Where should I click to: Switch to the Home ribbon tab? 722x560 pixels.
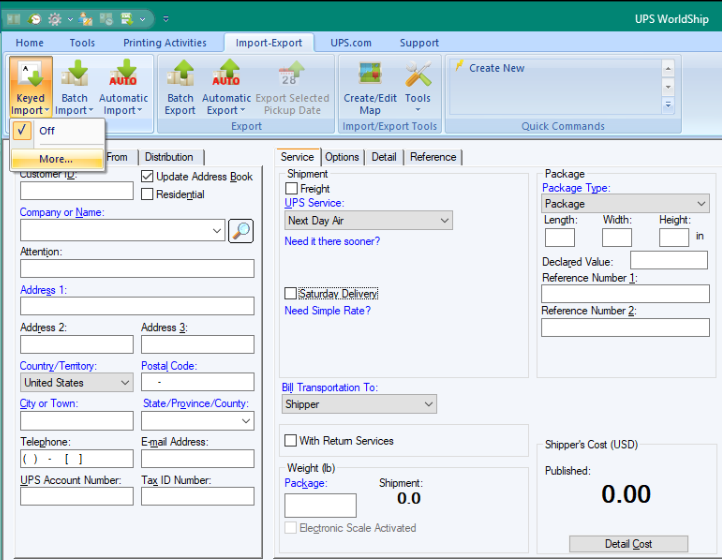[x=29, y=43]
